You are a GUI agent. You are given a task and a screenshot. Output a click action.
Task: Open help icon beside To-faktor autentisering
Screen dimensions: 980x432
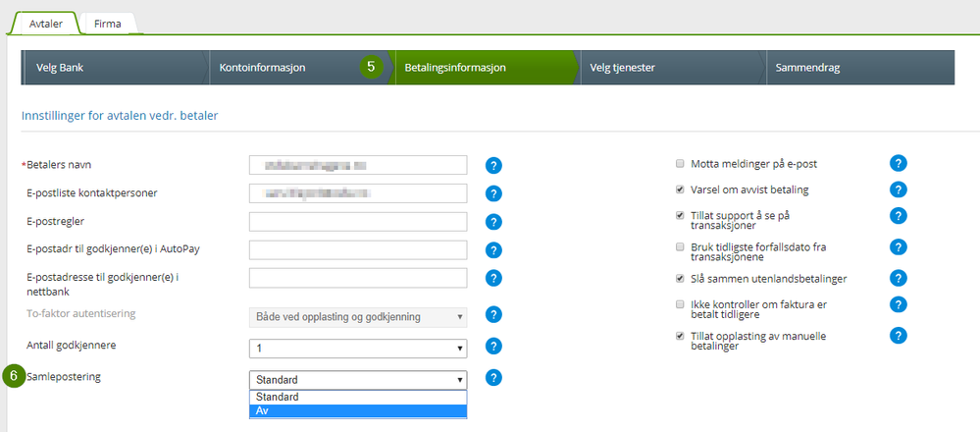tap(493, 315)
